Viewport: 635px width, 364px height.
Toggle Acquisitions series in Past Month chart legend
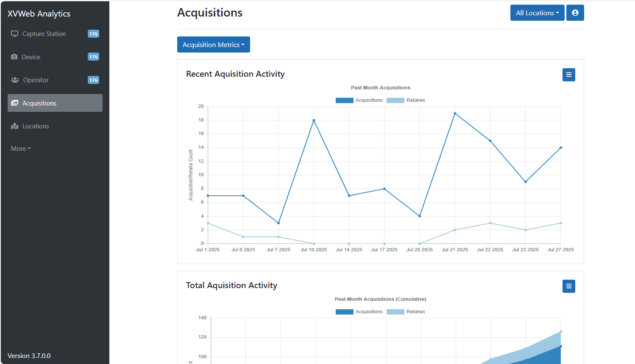coord(359,100)
